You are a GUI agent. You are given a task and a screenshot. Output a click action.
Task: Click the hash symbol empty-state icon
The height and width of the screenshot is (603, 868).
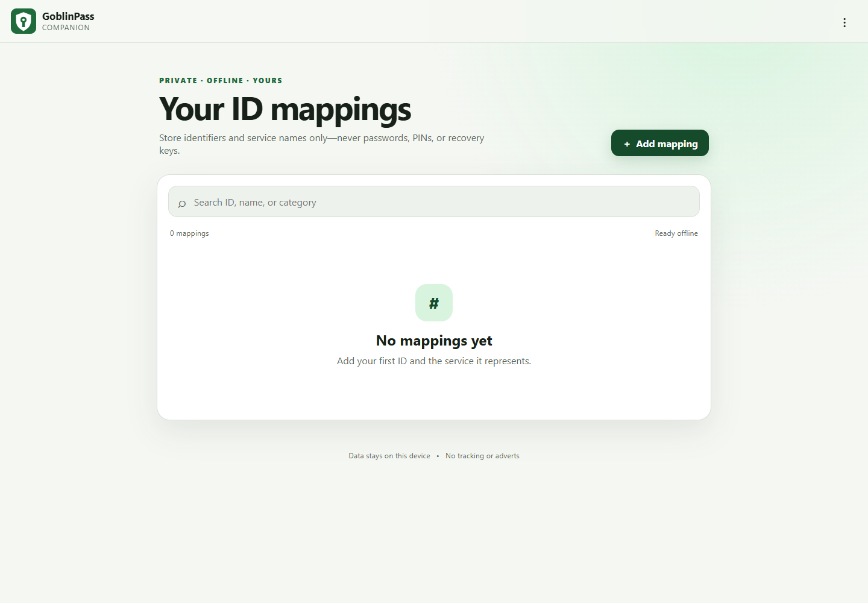tap(434, 303)
